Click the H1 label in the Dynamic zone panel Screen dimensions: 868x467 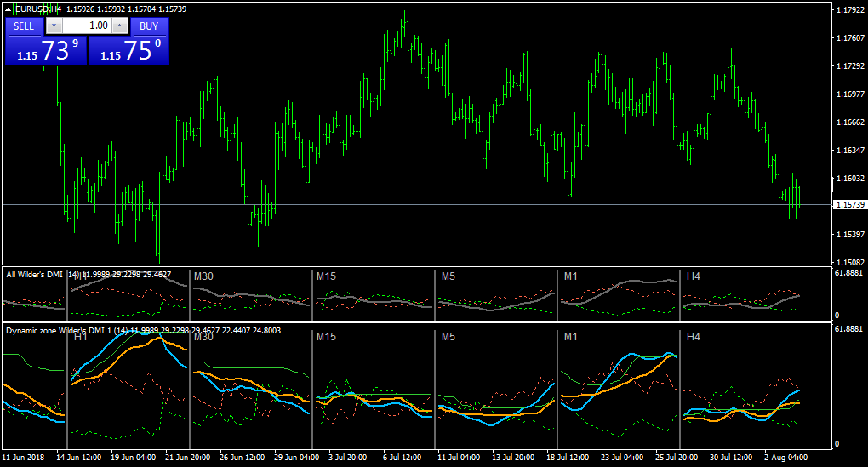pyautogui.click(x=80, y=337)
